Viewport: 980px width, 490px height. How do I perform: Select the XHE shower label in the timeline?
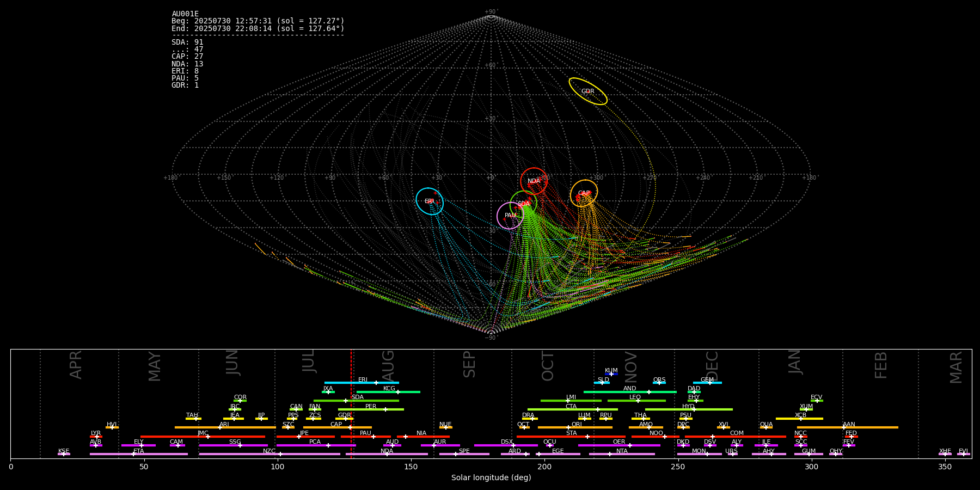pos(945,451)
